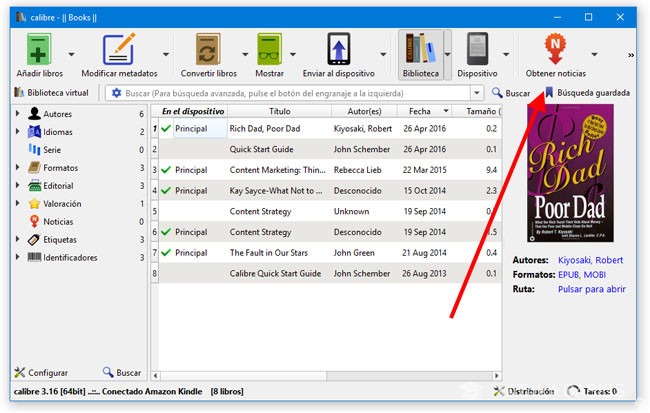Screen dimensions: 650x413
Task: Expand the Autores tree category
Action: [18, 114]
